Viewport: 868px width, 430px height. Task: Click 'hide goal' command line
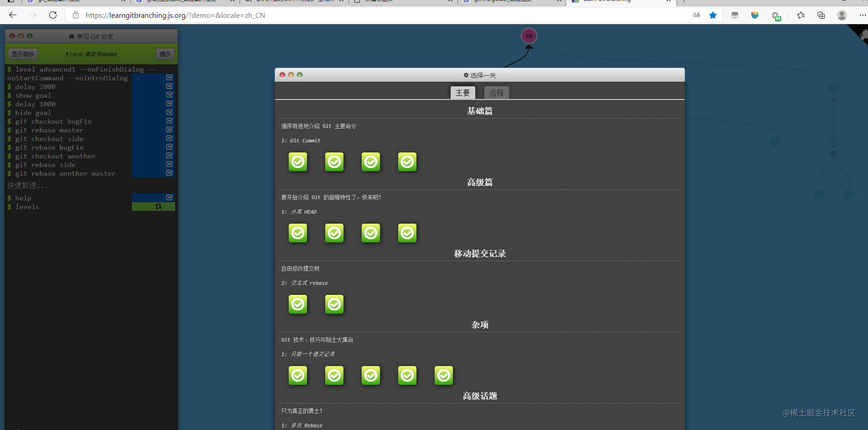pyautogui.click(x=33, y=113)
